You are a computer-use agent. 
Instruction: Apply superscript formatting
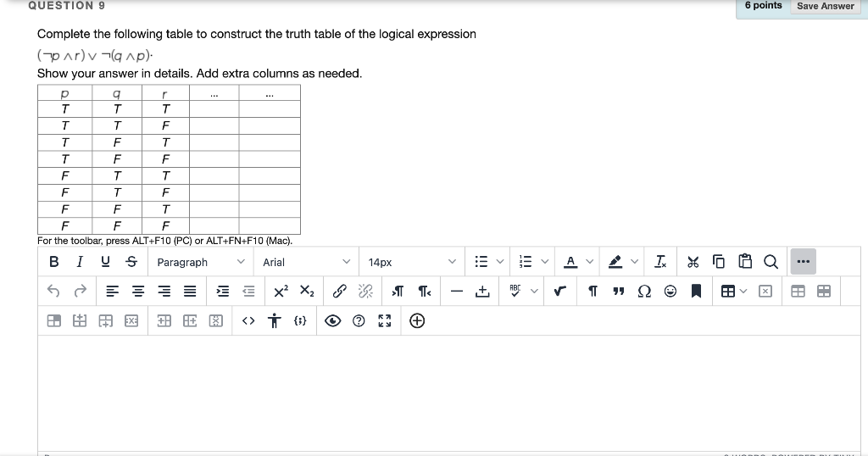click(281, 291)
